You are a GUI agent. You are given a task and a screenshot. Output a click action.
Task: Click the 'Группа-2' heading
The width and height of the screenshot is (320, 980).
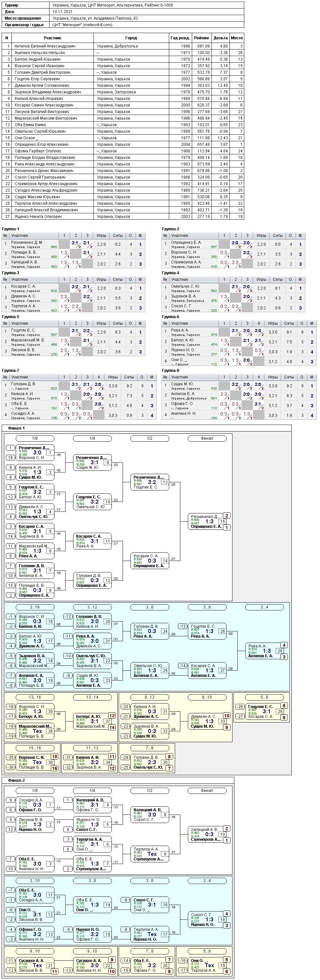coord(170,229)
